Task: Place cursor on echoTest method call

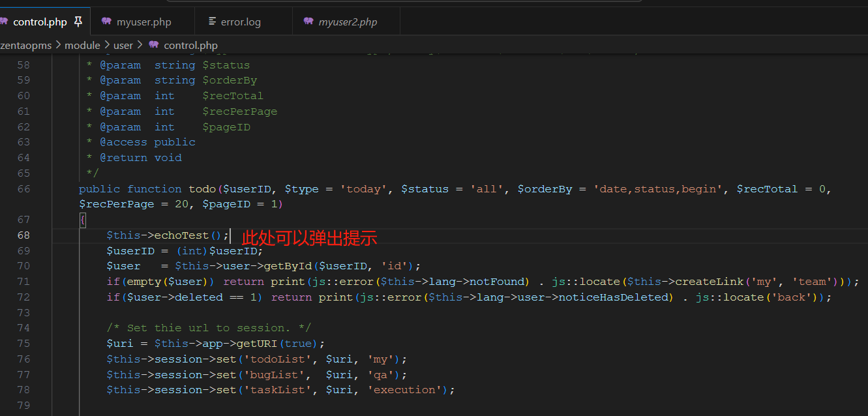Action: pos(182,235)
